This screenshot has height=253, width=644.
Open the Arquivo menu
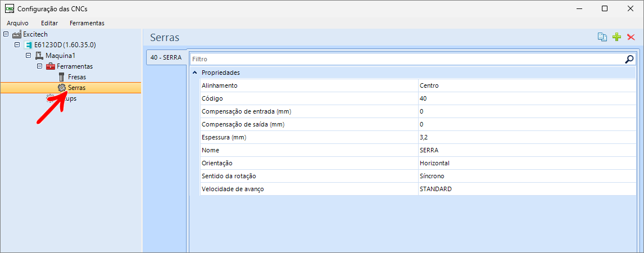point(17,23)
